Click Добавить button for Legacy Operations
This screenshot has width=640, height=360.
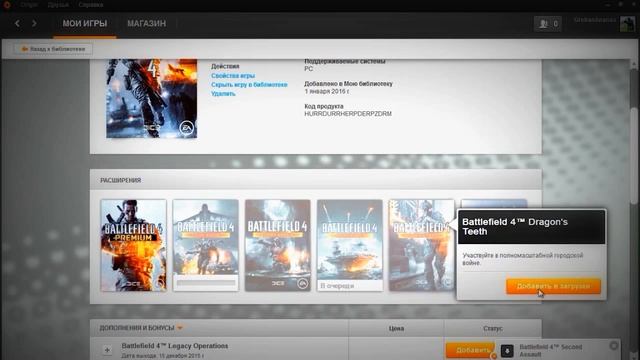(x=471, y=350)
